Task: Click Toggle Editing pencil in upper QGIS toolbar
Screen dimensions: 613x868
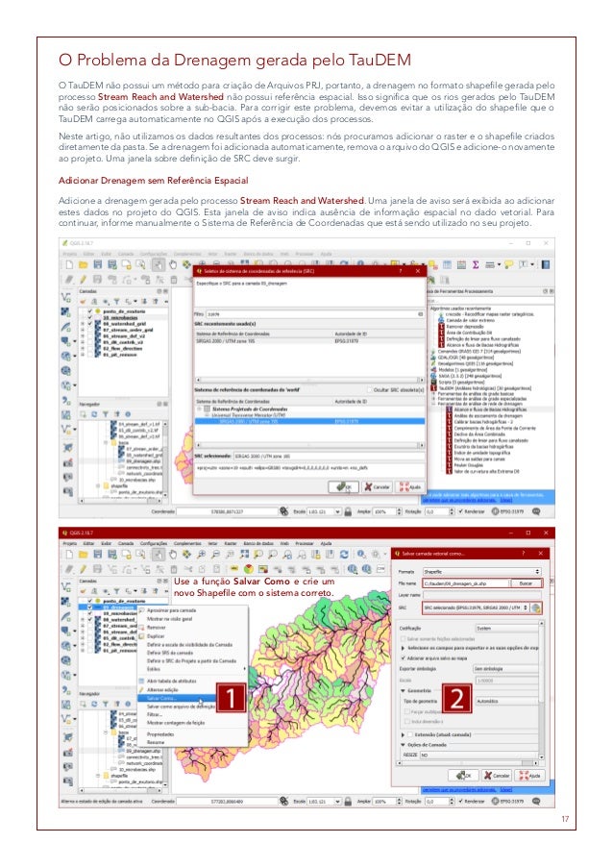Action: tap(84, 280)
